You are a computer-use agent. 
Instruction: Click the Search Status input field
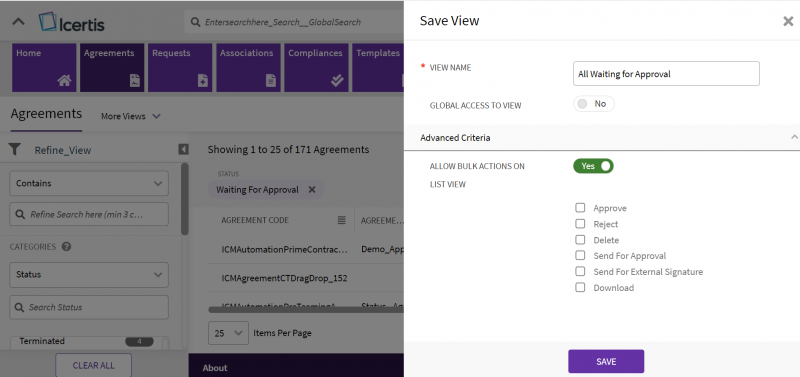coord(89,307)
